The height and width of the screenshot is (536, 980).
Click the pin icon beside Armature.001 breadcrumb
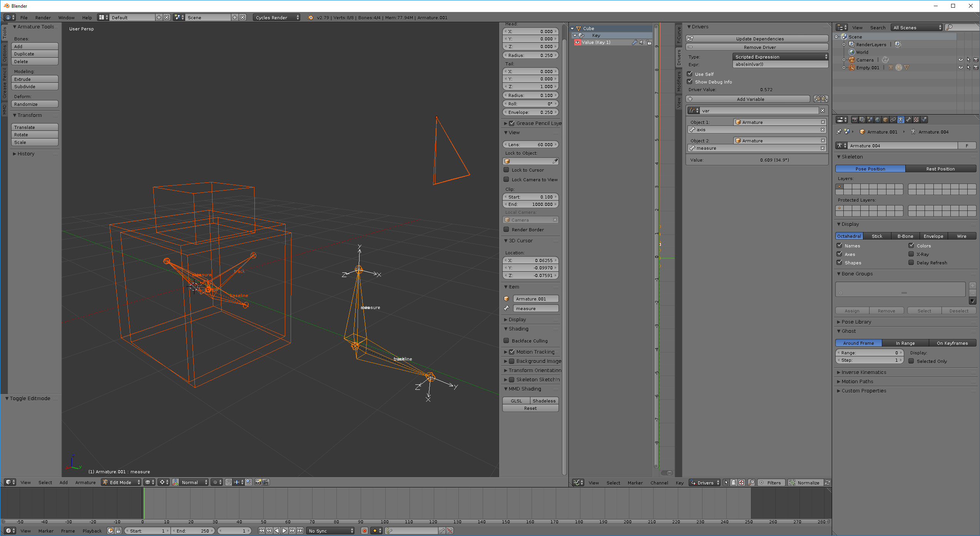click(x=839, y=132)
